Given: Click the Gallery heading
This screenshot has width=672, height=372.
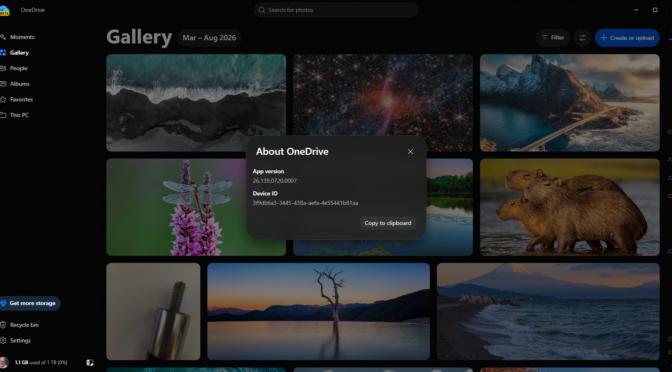Looking at the screenshot, I should pyautogui.click(x=139, y=37).
